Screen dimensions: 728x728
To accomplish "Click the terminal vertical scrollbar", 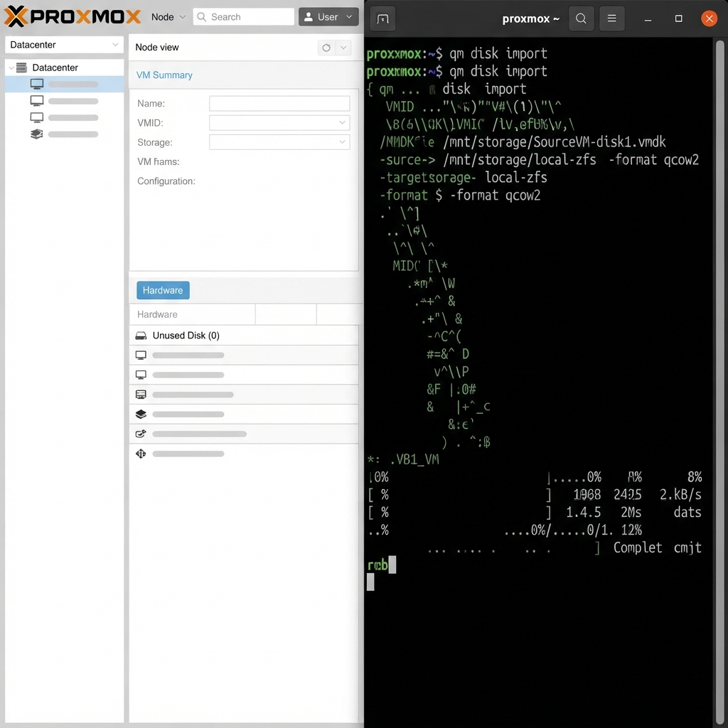I will tap(719, 381).
